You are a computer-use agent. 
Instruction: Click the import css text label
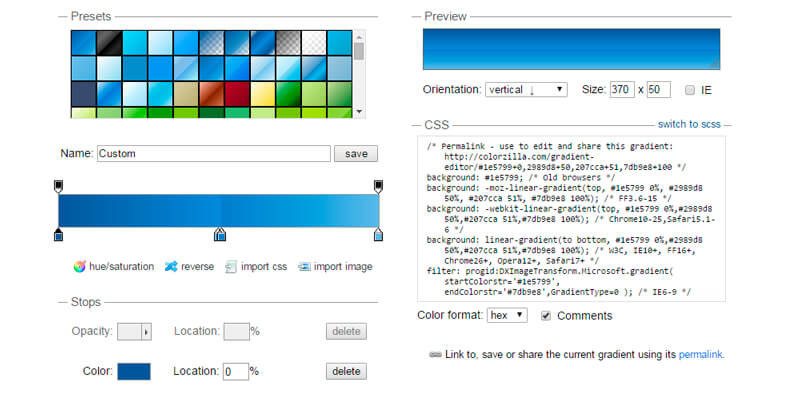point(264,267)
